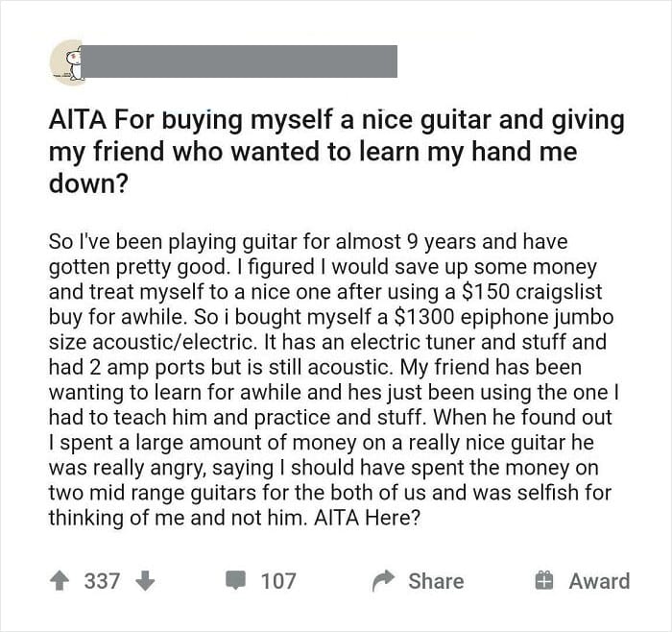Click the curved share arrow icon
This screenshot has width=672, height=632.
tap(383, 581)
